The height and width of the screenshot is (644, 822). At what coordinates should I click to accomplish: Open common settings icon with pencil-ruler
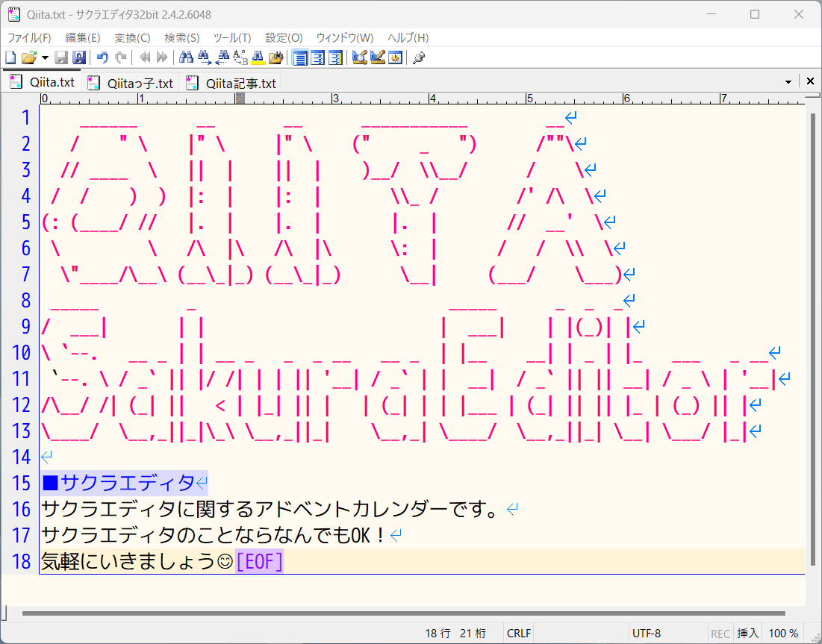coord(378,57)
